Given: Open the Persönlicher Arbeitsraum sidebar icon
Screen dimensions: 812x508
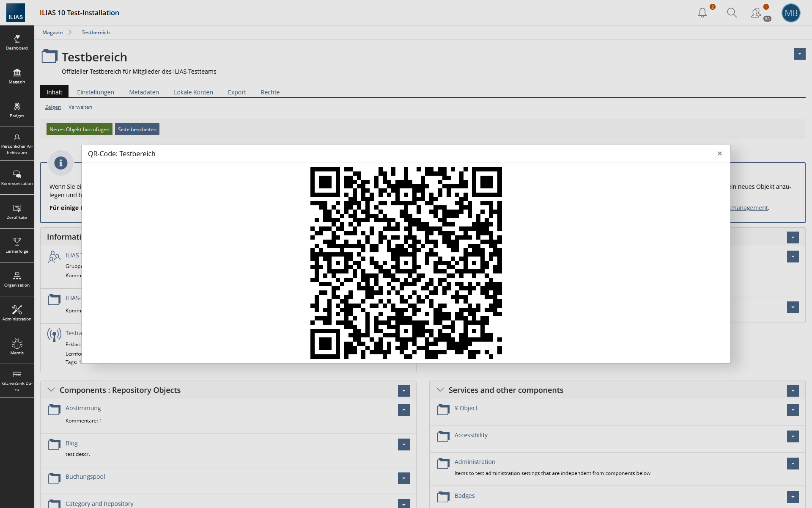Looking at the screenshot, I should point(17,143).
